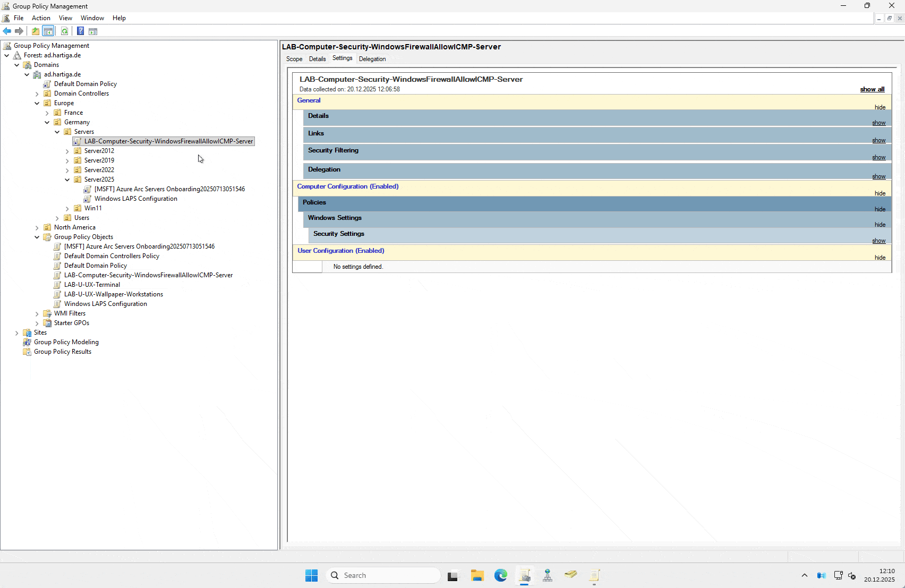Viewport: 905px width, 588px height.
Task: Click the Forward navigation arrow in the toolbar
Action: [x=19, y=31]
